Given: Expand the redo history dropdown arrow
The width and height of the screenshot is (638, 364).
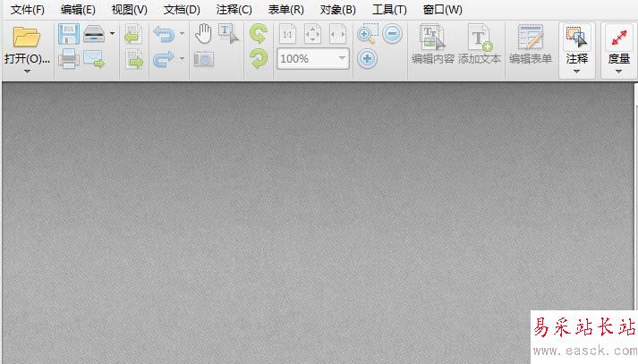Looking at the screenshot, I should (x=182, y=59).
